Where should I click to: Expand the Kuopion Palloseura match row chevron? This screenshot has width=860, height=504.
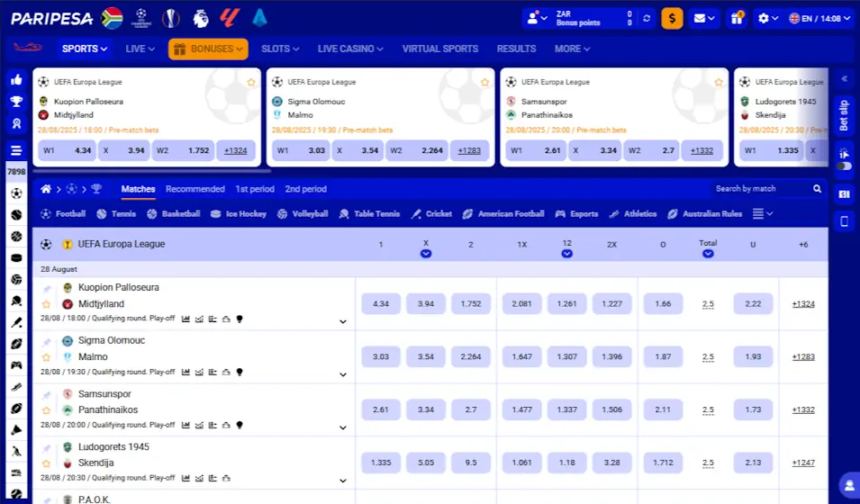(343, 322)
